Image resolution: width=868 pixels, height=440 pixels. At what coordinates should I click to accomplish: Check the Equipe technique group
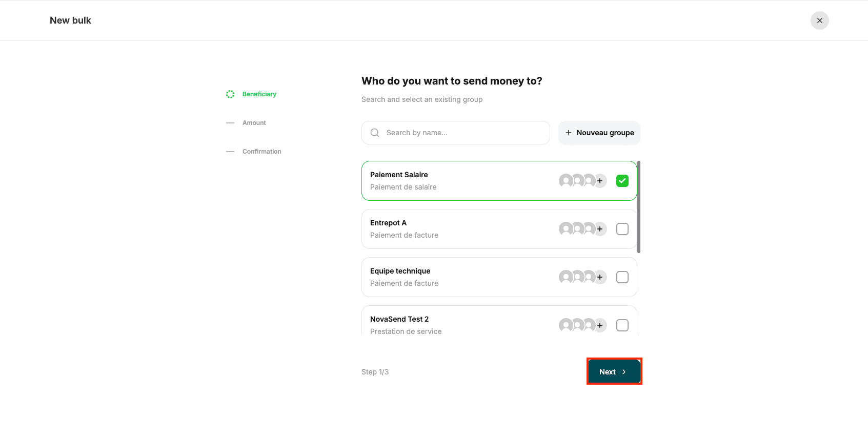click(x=622, y=277)
